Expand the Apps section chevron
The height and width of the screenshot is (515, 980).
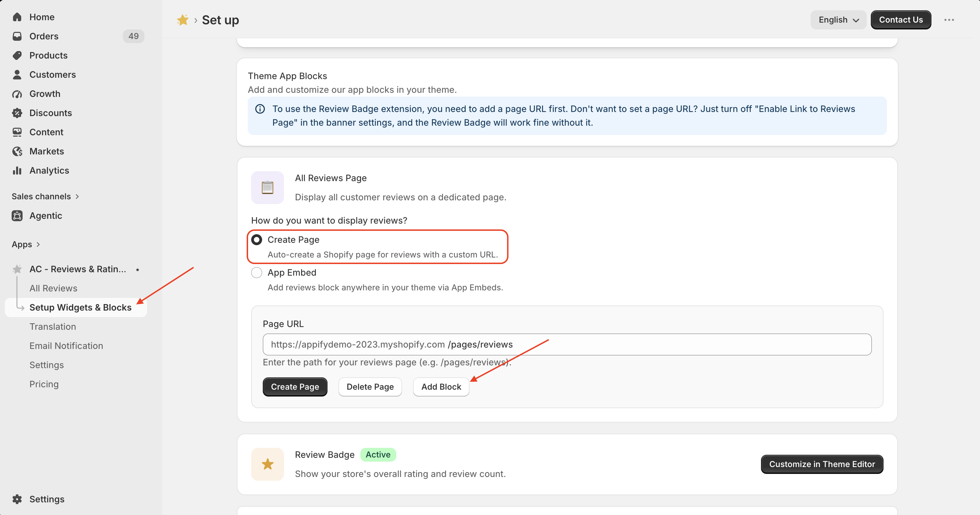(x=38, y=244)
